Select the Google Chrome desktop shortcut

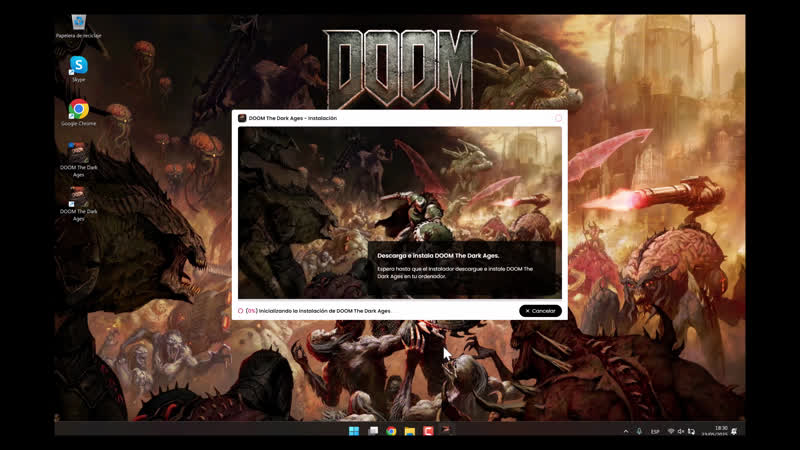(78, 113)
